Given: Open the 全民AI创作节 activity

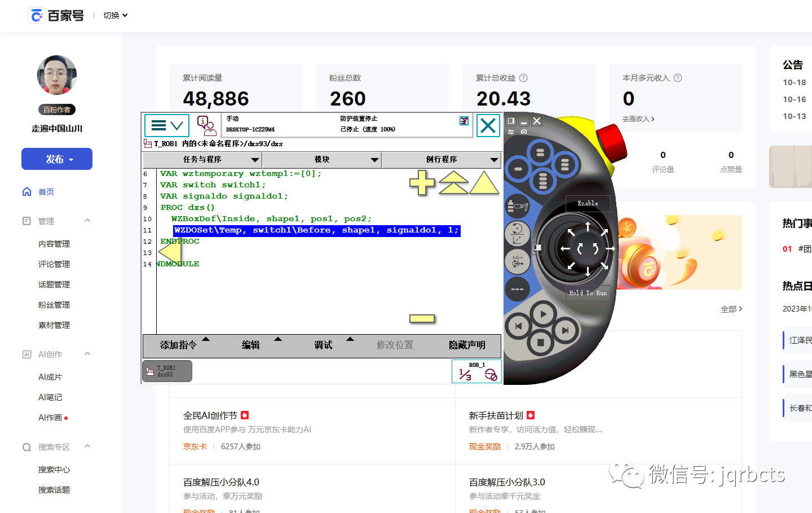Looking at the screenshot, I should pyautogui.click(x=210, y=415).
